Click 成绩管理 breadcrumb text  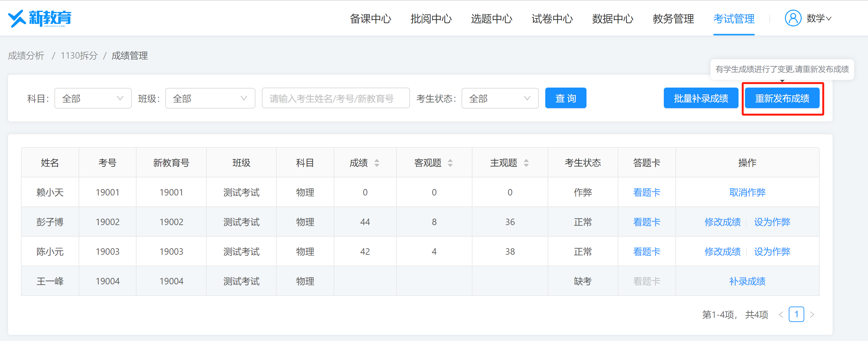(130, 56)
